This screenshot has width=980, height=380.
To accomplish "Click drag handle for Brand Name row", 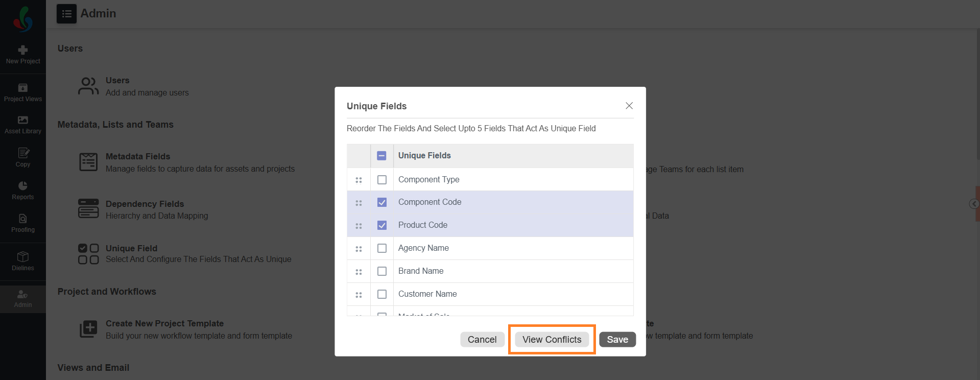I will [358, 272].
